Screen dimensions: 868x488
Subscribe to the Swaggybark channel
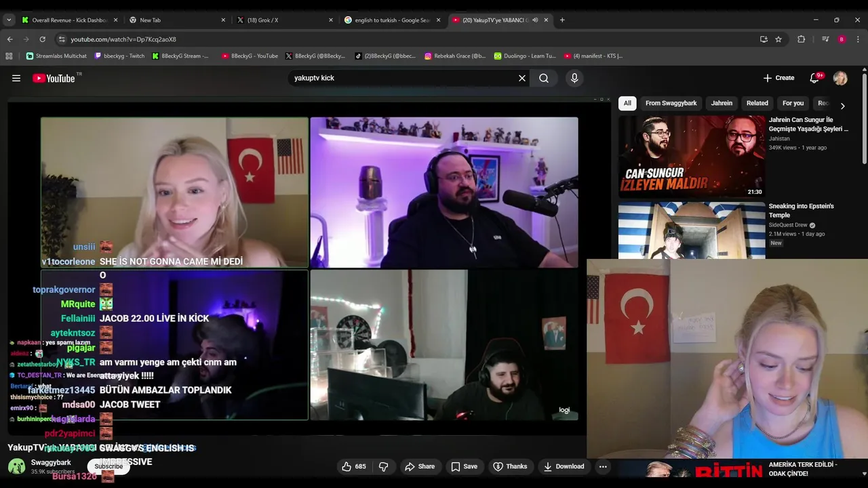[x=108, y=466]
